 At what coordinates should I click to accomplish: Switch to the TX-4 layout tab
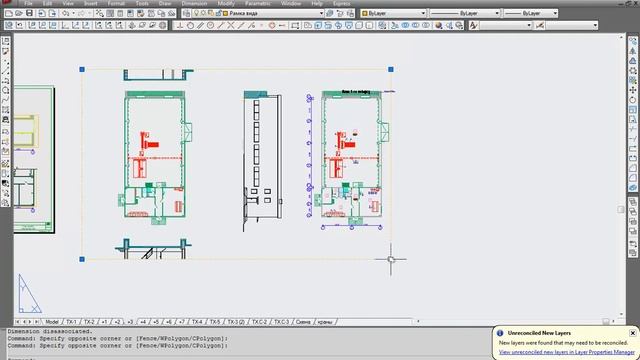(x=197, y=322)
